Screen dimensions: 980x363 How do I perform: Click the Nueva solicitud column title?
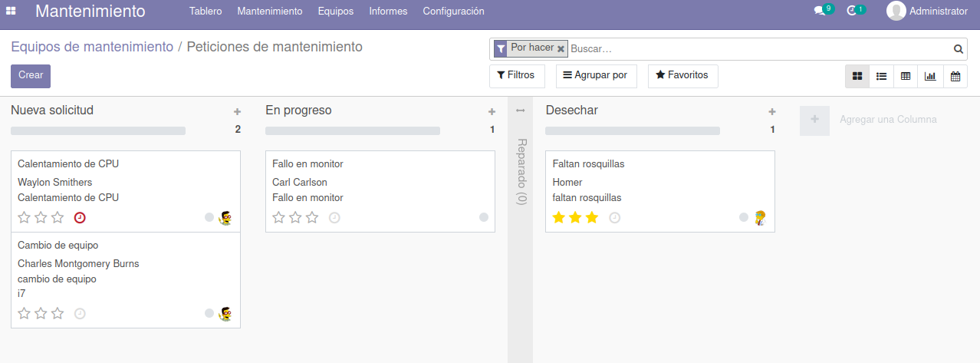(52, 111)
